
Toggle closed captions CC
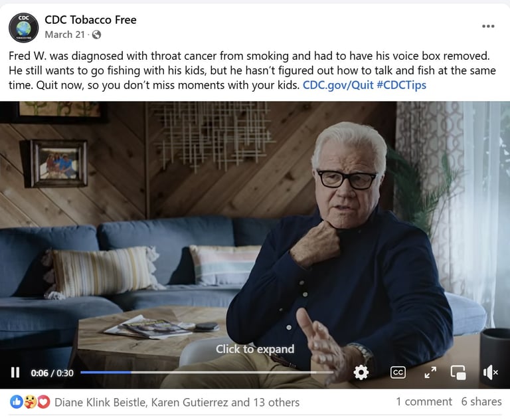point(398,372)
